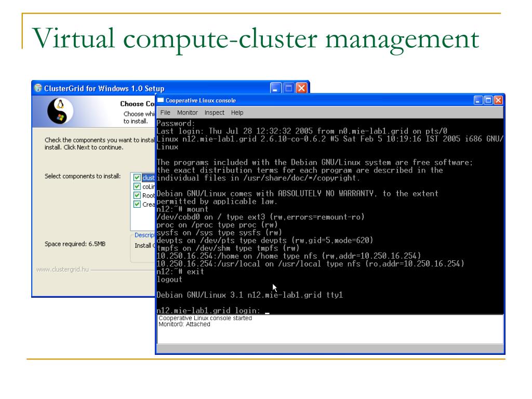
Task: Click the 'n12:~# exit' command line
Action: 180,272
